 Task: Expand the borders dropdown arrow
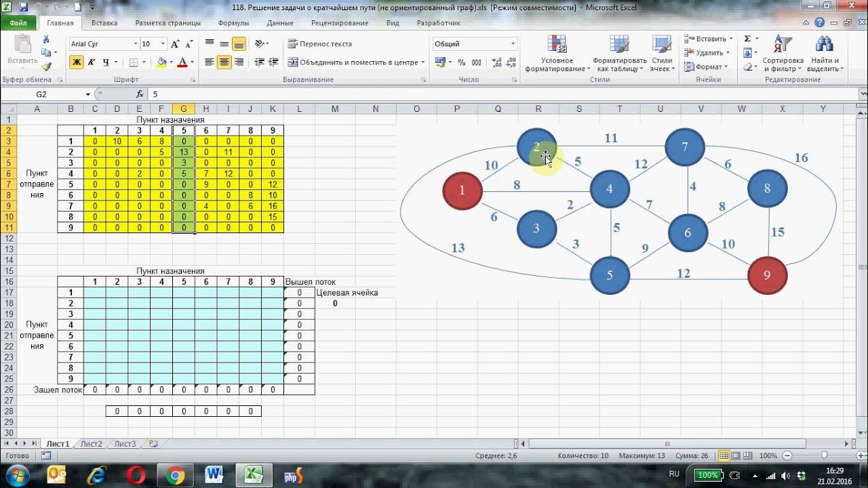pos(144,62)
